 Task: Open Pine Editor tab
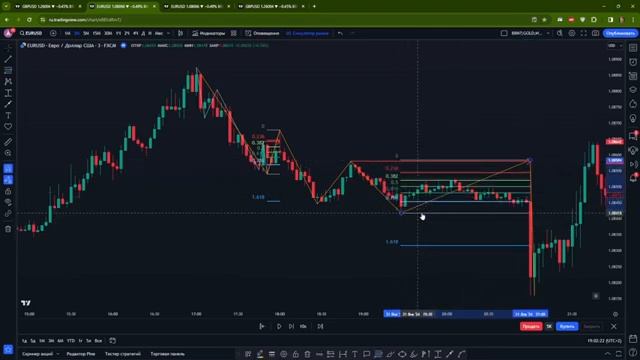click(x=81, y=354)
